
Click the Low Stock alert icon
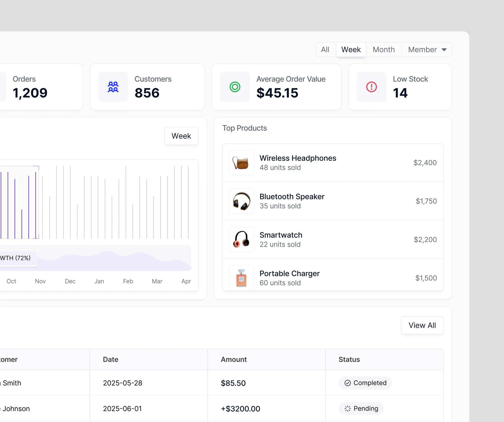371,87
